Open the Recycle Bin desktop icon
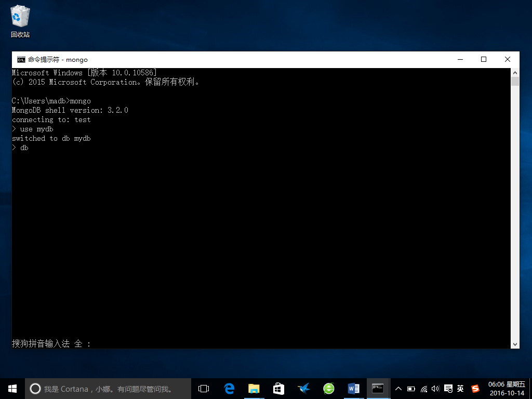 20,21
